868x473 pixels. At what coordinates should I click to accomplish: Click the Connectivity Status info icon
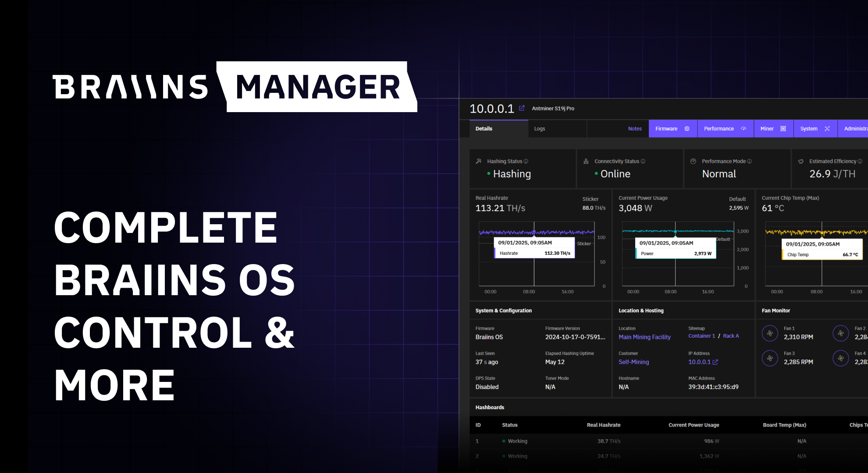tap(643, 161)
